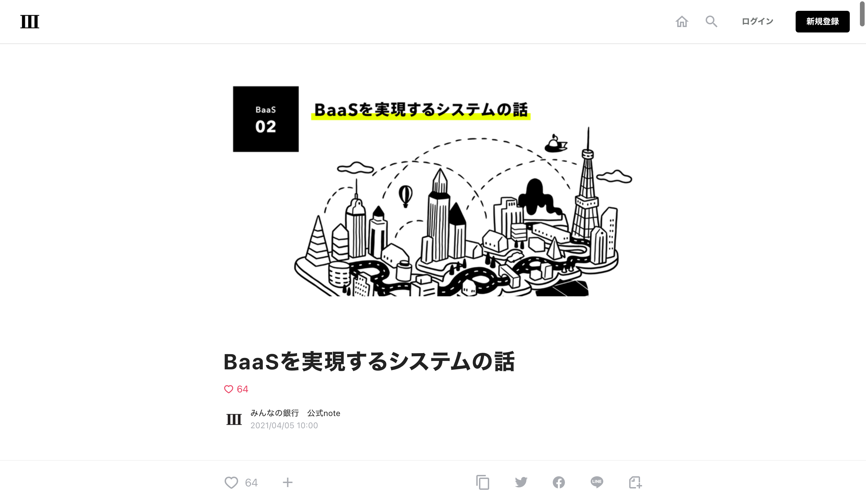Like the article with the bottom heart
Image resolution: width=866 pixels, height=504 pixels.
click(231, 482)
